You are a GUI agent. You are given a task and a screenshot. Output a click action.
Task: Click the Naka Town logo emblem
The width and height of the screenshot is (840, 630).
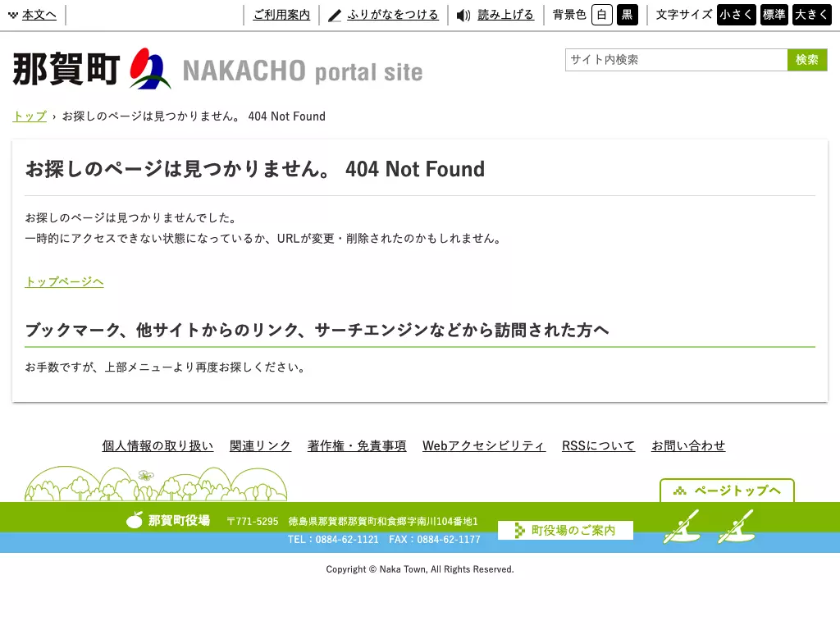point(150,69)
